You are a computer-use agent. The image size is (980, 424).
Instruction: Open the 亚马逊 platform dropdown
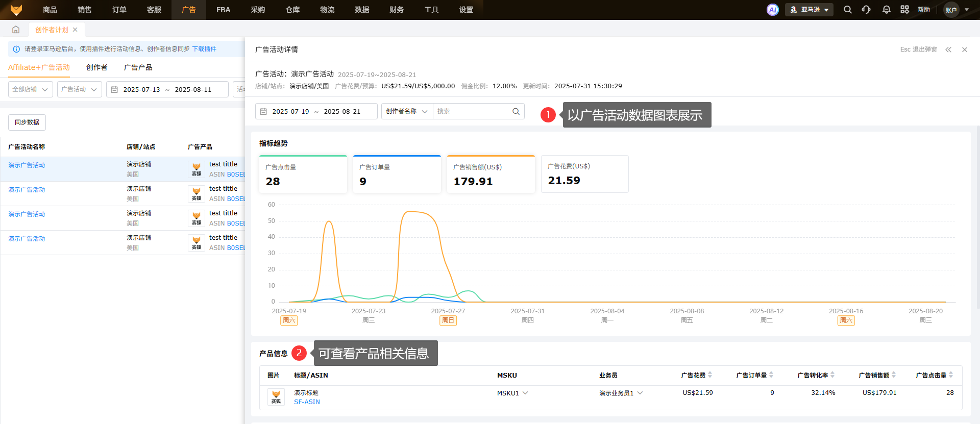[x=809, y=10]
